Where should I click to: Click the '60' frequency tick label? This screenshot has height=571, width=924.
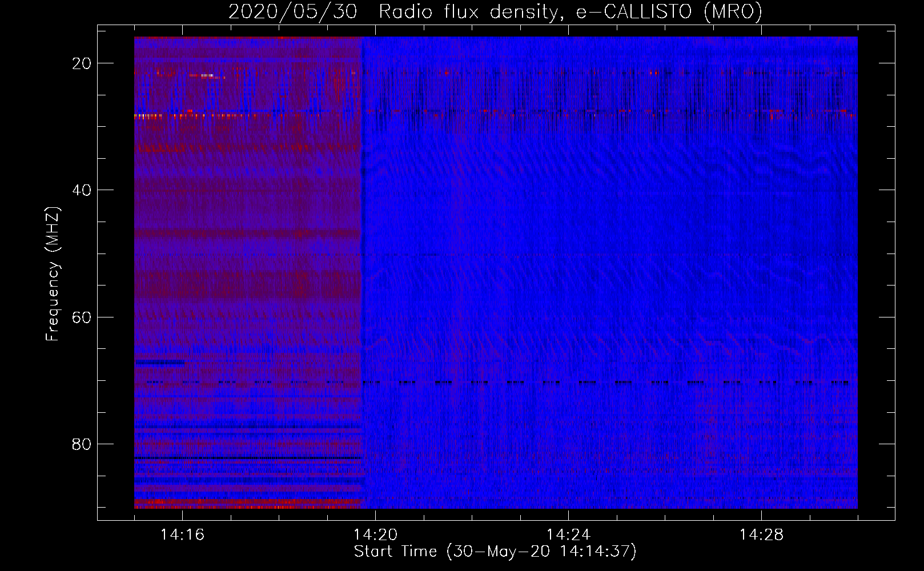coord(82,317)
